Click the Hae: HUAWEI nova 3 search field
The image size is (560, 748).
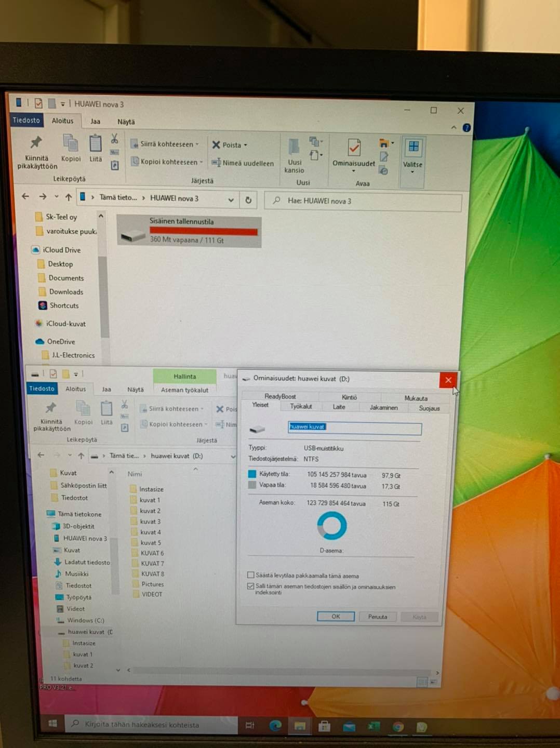click(x=363, y=201)
